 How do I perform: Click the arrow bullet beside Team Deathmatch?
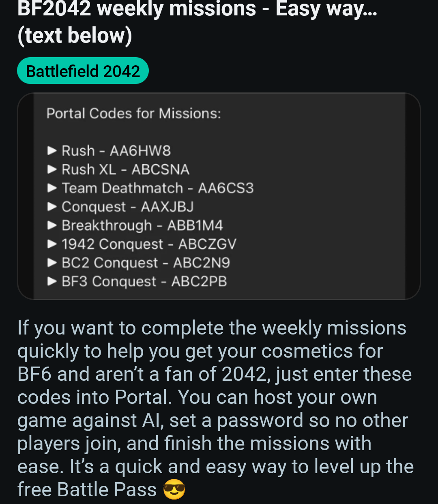tap(52, 188)
